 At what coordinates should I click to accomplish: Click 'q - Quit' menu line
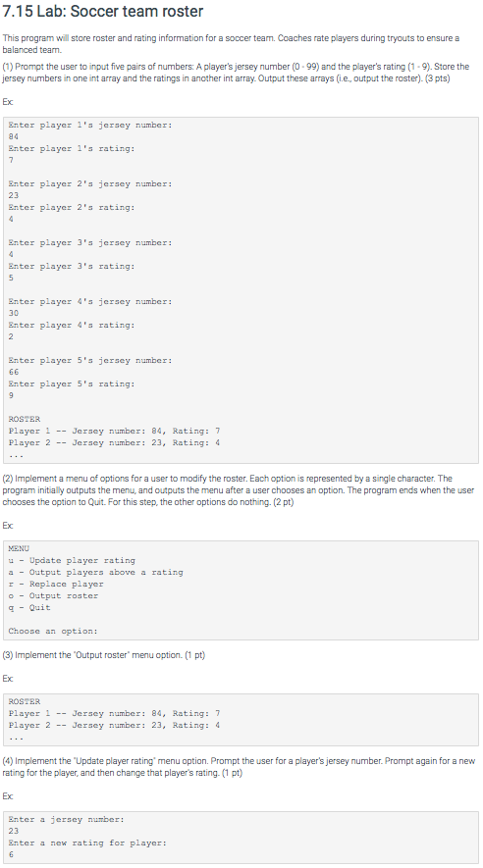[29, 607]
